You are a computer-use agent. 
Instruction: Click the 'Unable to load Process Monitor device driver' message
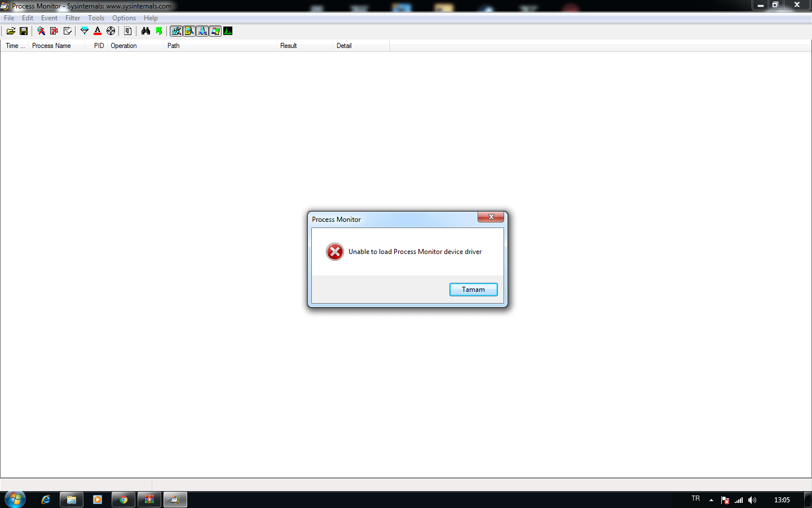coord(415,252)
